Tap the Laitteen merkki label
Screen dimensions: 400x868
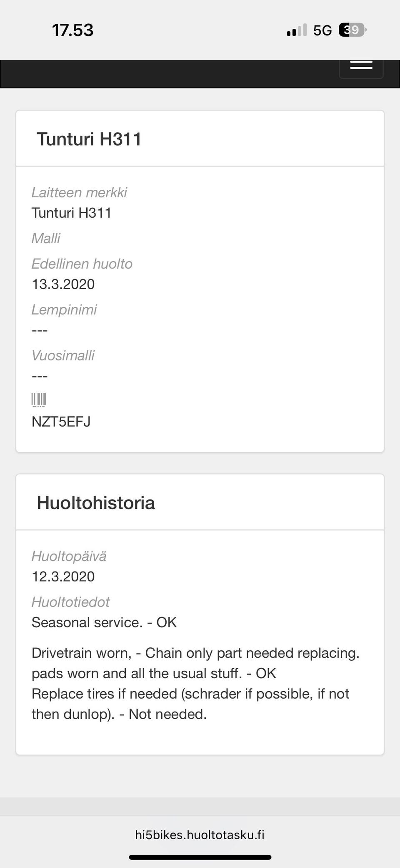coord(79,192)
